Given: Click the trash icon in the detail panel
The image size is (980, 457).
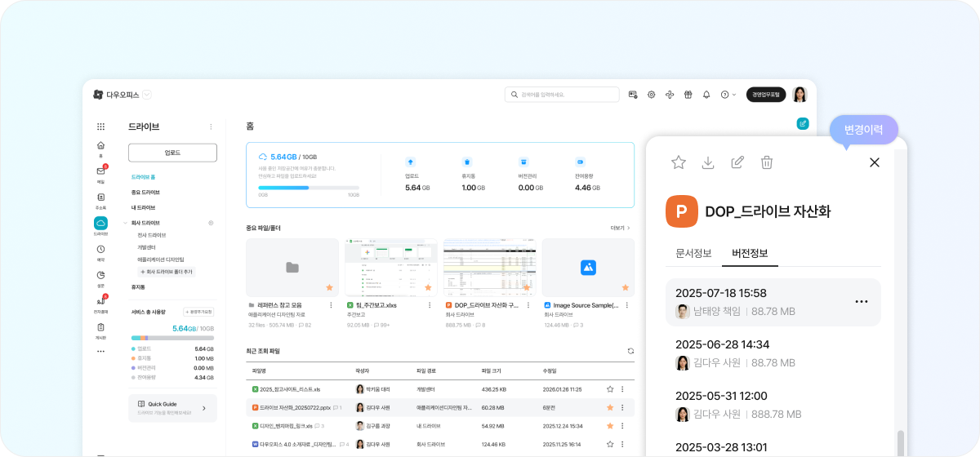Looking at the screenshot, I should 767,162.
